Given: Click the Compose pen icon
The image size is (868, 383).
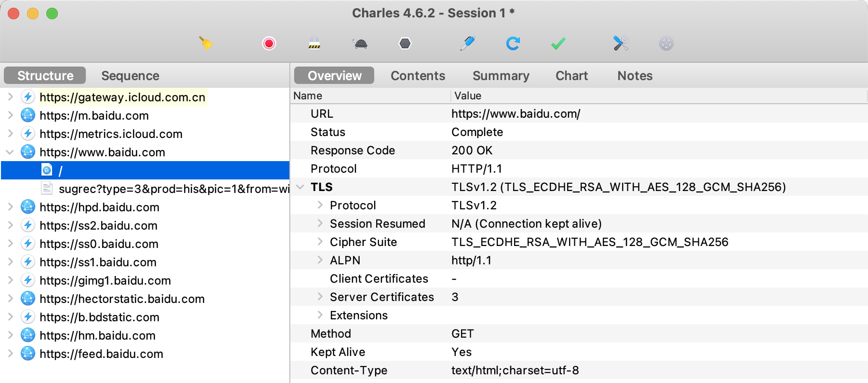Looking at the screenshot, I should [467, 43].
